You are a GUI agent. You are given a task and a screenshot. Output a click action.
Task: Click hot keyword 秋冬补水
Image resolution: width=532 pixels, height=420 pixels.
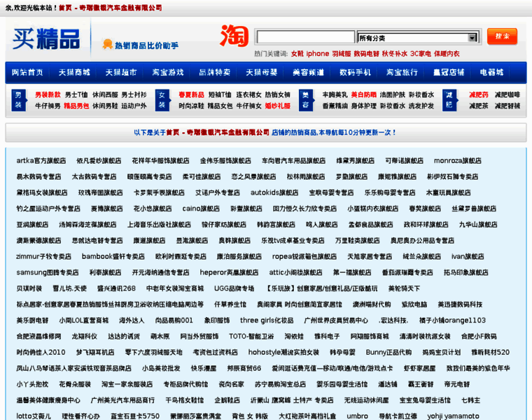(x=395, y=54)
